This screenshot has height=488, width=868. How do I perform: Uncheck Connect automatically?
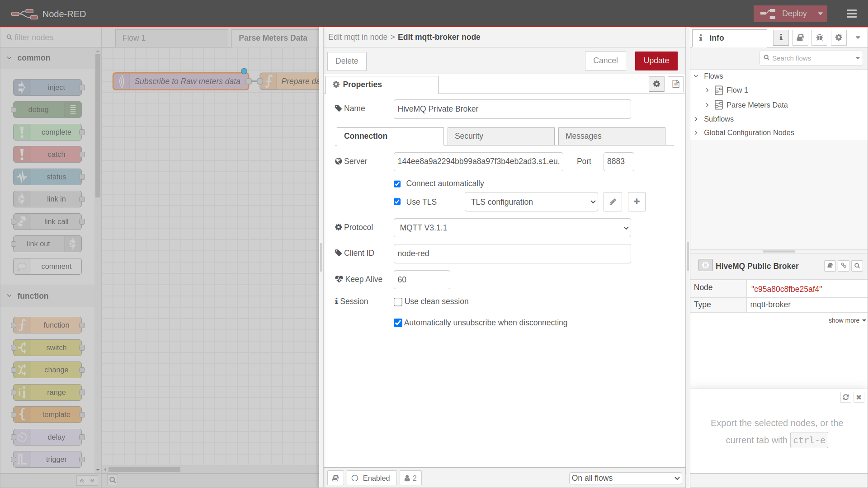click(x=397, y=184)
